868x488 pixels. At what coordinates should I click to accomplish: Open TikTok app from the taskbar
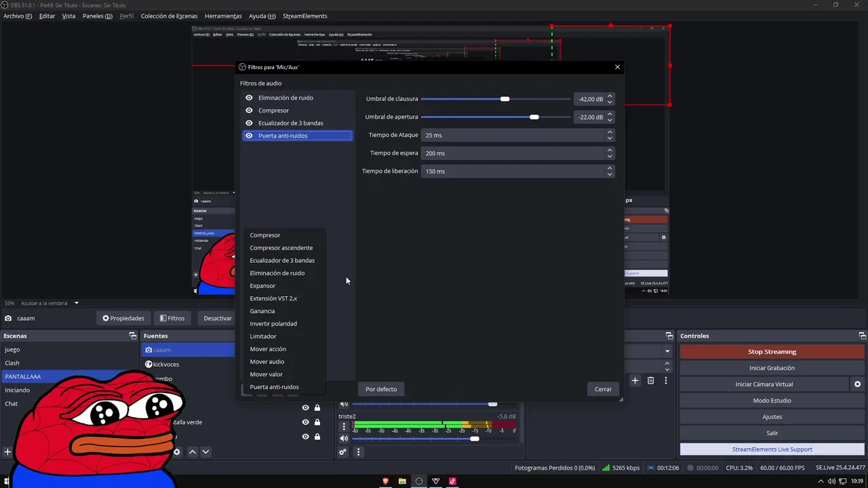click(452, 481)
